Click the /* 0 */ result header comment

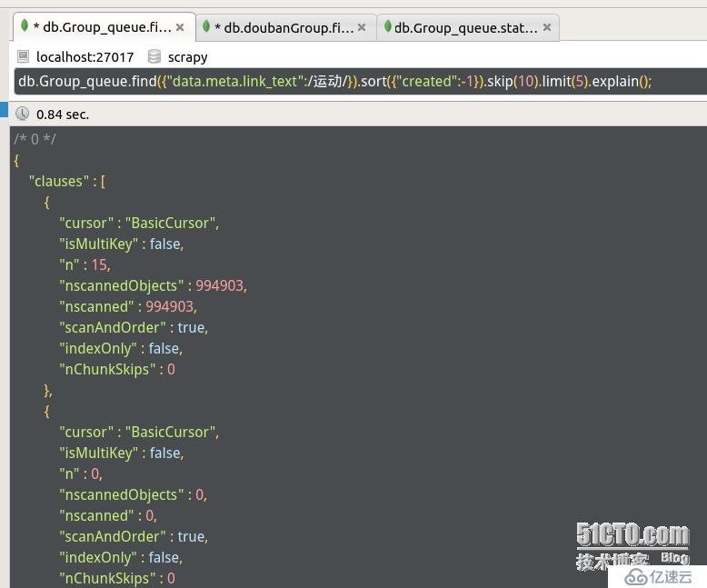click(x=35, y=139)
